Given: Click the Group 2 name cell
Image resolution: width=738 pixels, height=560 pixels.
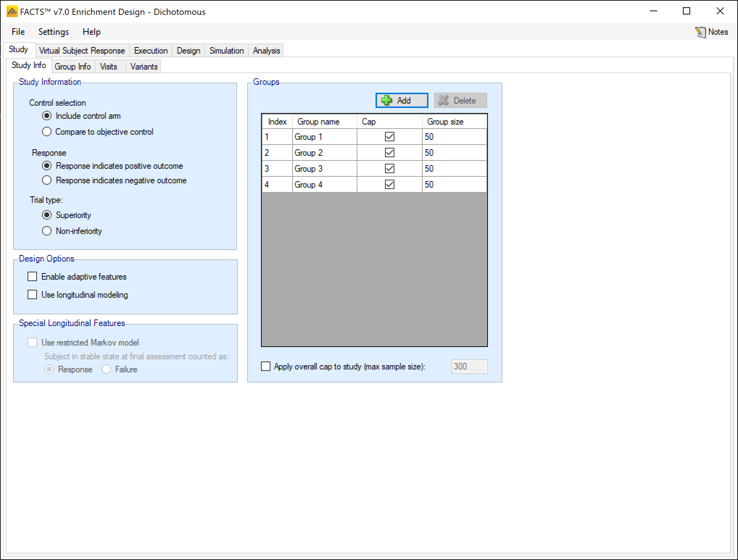Looking at the screenshot, I should tap(324, 152).
